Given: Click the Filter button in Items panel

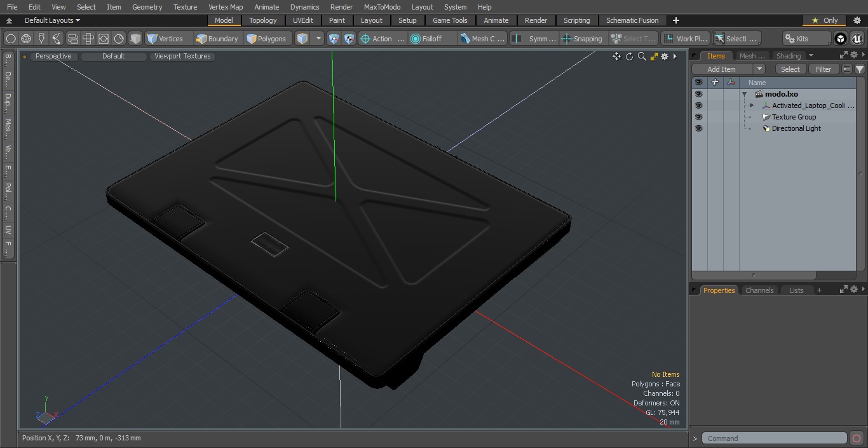Looking at the screenshot, I should 824,69.
